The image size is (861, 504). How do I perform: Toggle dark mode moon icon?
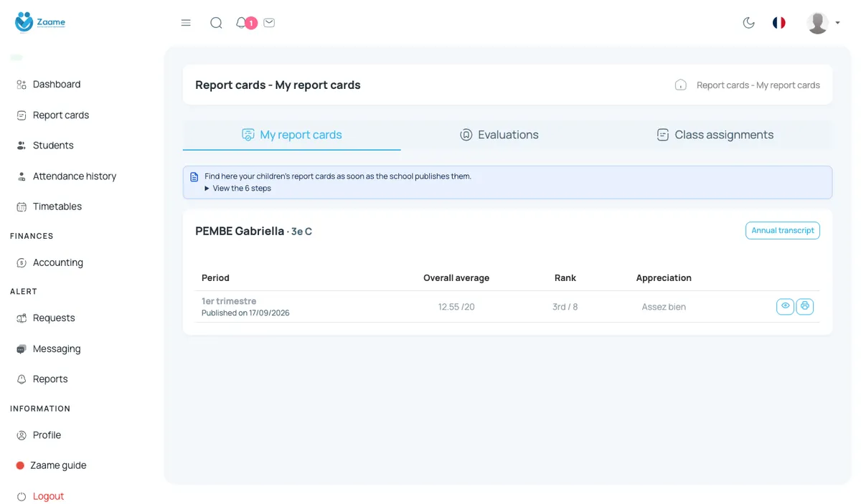point(748,23)
